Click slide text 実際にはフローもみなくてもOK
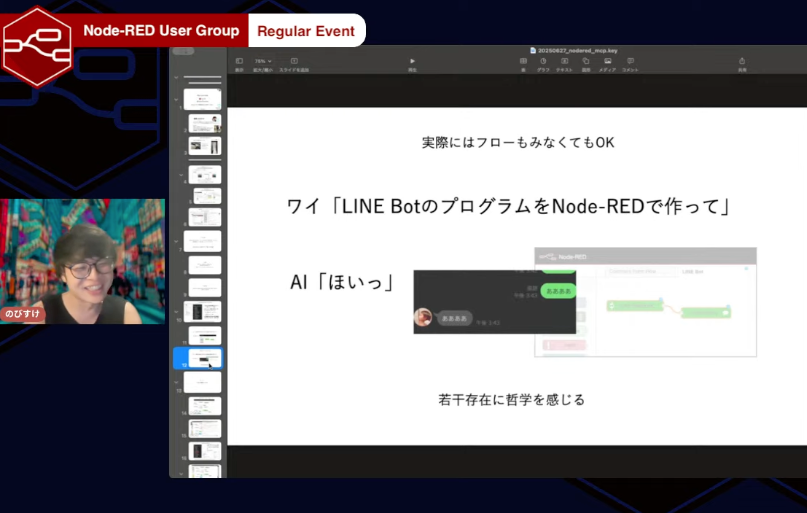This screenshot has width=807, height=513. click(518, 143)
